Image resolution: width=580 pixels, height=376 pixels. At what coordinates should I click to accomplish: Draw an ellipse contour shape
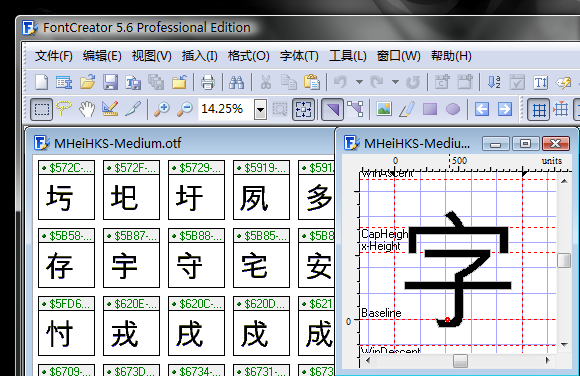453,109
